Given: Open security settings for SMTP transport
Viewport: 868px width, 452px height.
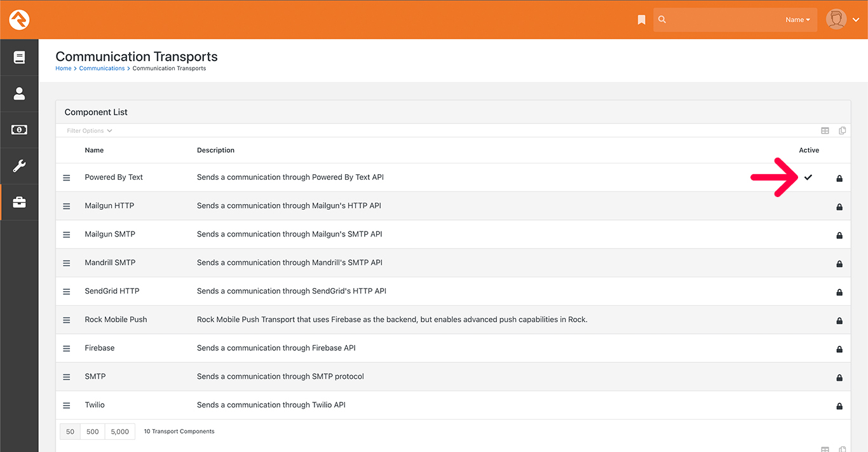Looking at the screenshot, I should point(839,376).
